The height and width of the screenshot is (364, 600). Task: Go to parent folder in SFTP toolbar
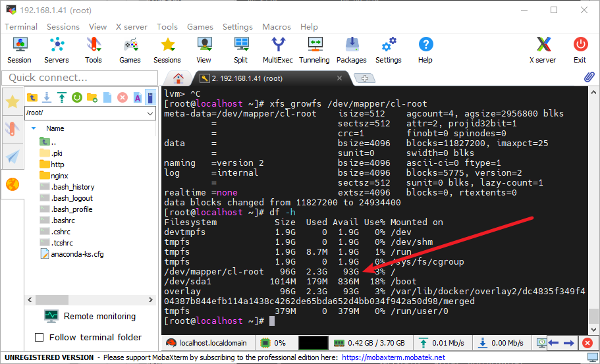tap(32, 97)
